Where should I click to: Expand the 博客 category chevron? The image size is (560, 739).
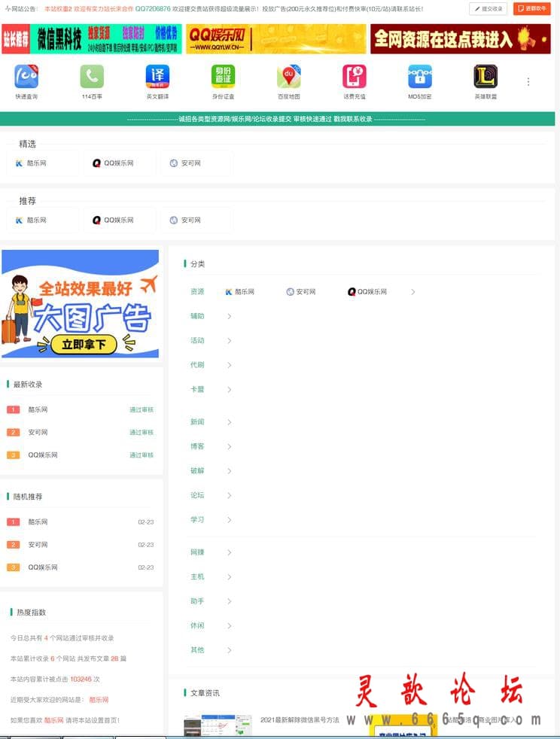click(x=229, y=446)
